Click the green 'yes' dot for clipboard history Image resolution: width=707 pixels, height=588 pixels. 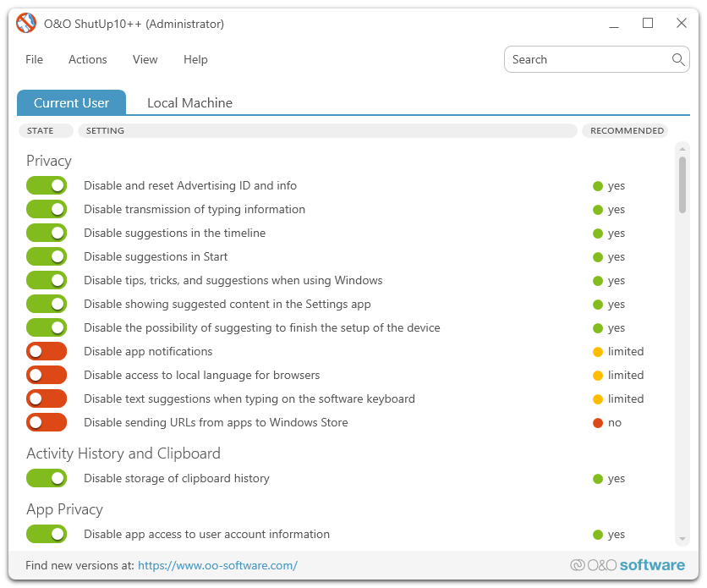click(x=598, y=479)
